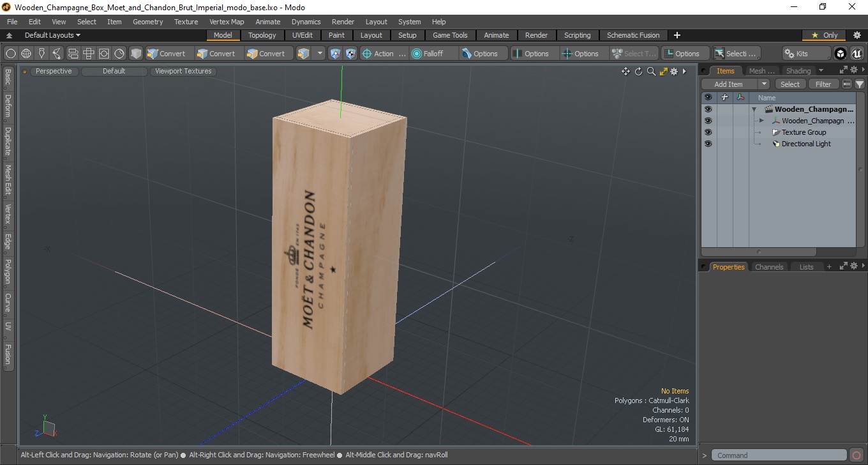The image size is (868, 465).
Task: Click the Action Center tool
Action: click(x=384, y=54)
